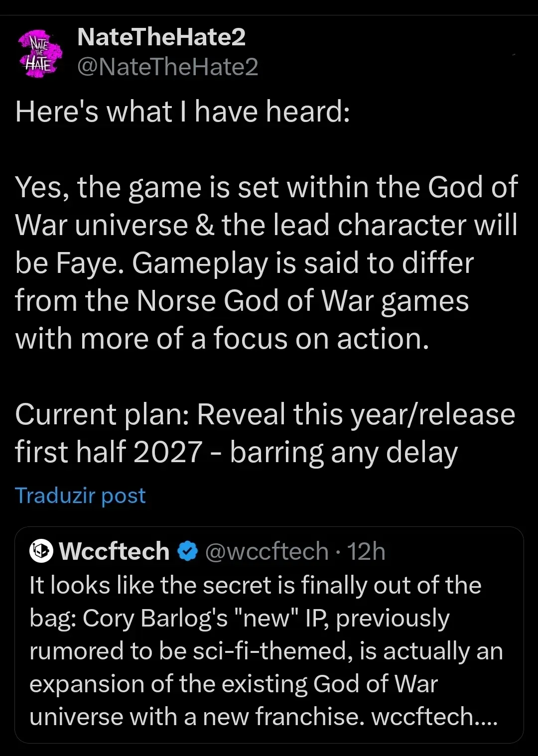Open the @NateTheHate2 handle
Screen dimensions: 538x756
[168, 67]
